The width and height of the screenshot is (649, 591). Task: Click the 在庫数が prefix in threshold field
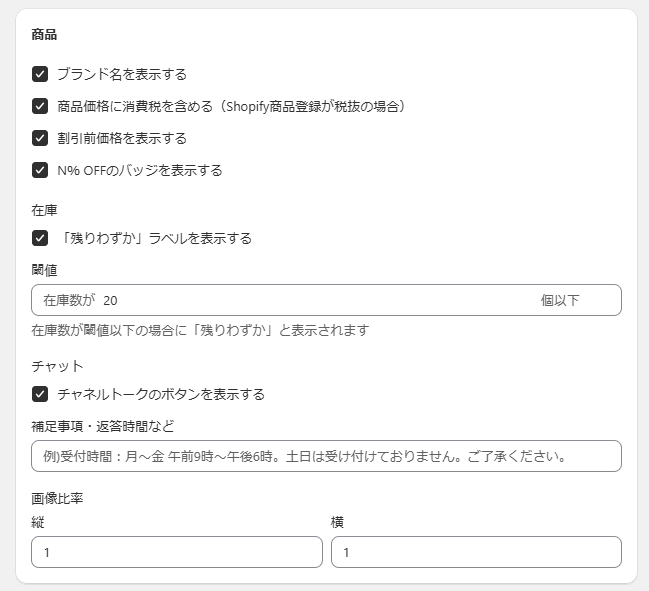(69, 300)
